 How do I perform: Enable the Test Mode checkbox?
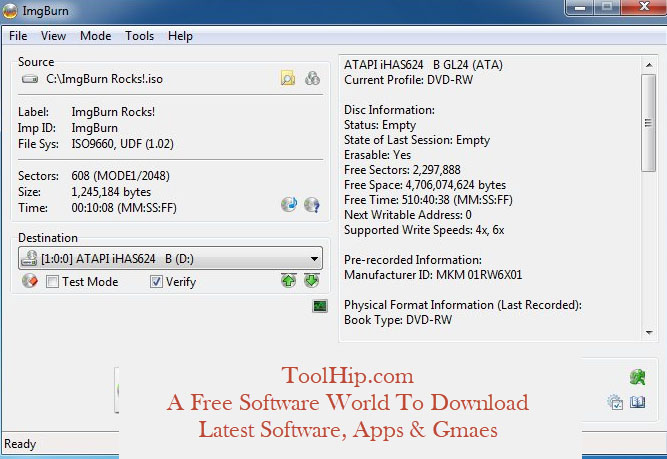pyautogui.click(x=52, y=282)
